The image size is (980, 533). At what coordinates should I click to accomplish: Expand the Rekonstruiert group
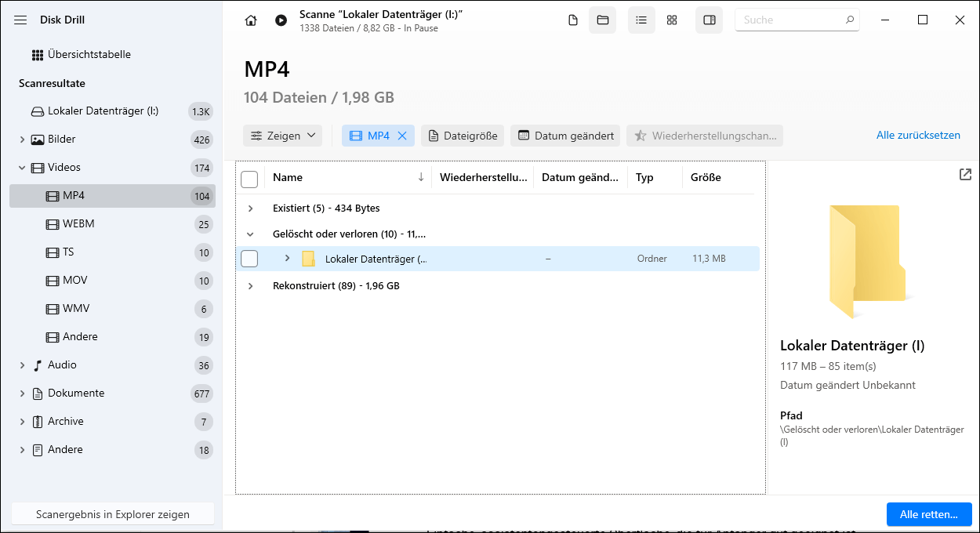[251, 285]
